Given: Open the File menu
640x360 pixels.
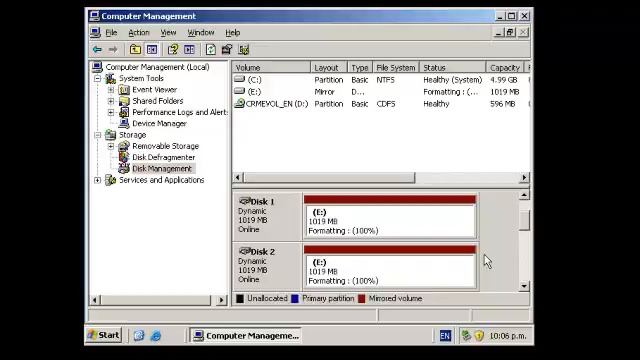Looking at the screenshot, I should 111,33.
